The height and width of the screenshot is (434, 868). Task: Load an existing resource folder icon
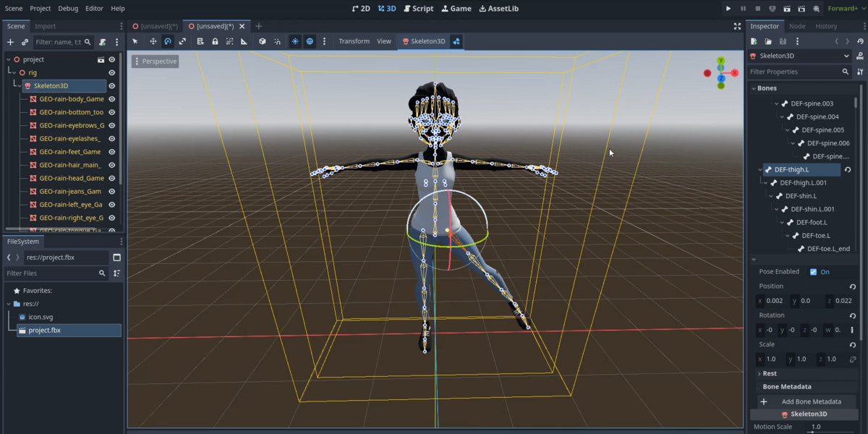768,41
